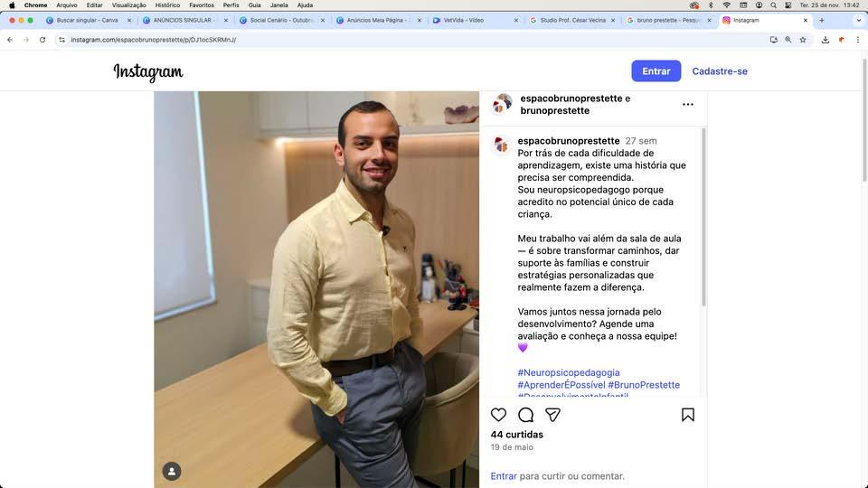This screenshot has height=488, width=868.
Task: Zoom control icon in address bar
Action: 788,40
